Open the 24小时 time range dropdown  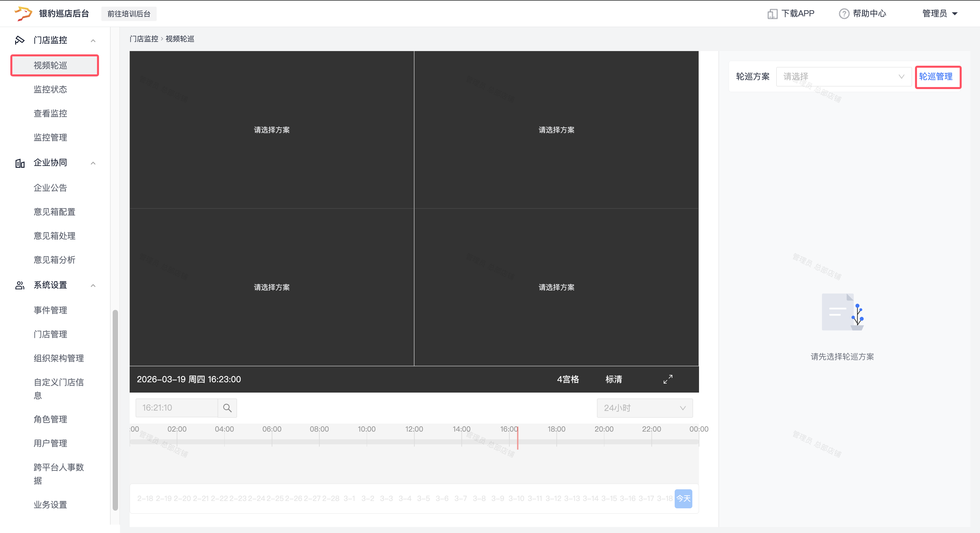(x=644, y=408)
